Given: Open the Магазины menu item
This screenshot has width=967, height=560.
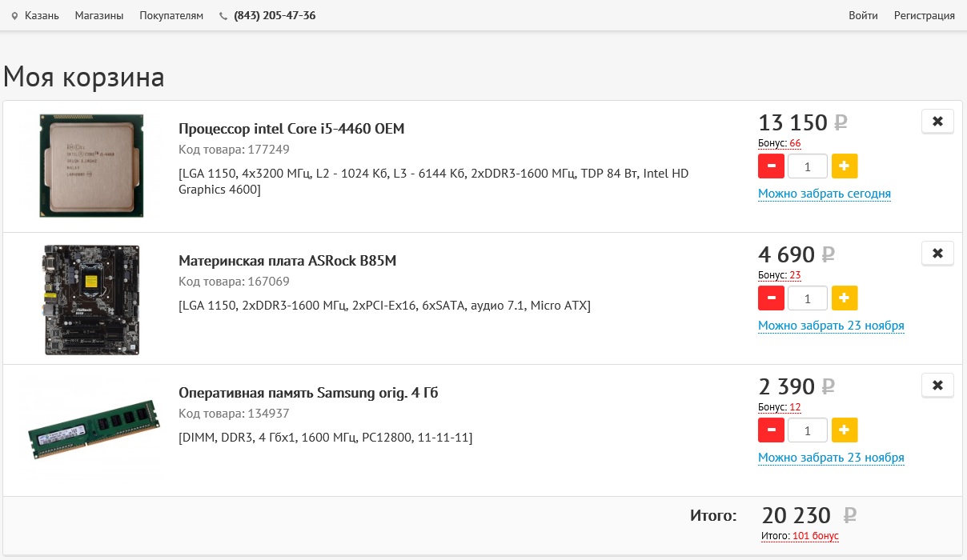Looking at the screenshot, I should coord(99,15).
